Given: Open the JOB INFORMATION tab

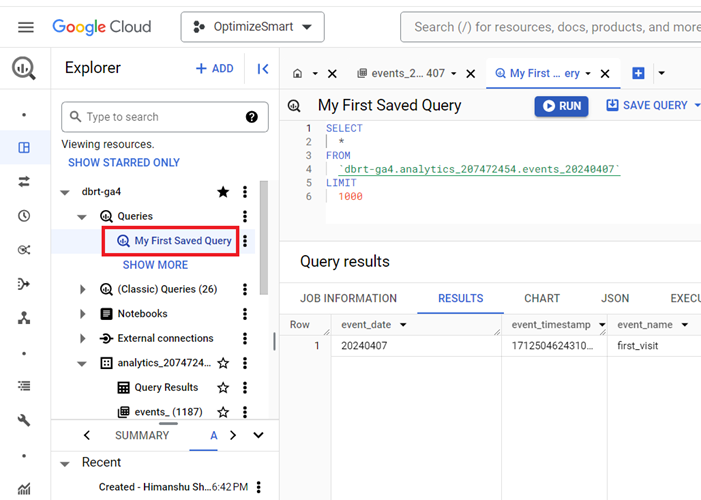Looking at the screenshot, I should pos(348,298).
